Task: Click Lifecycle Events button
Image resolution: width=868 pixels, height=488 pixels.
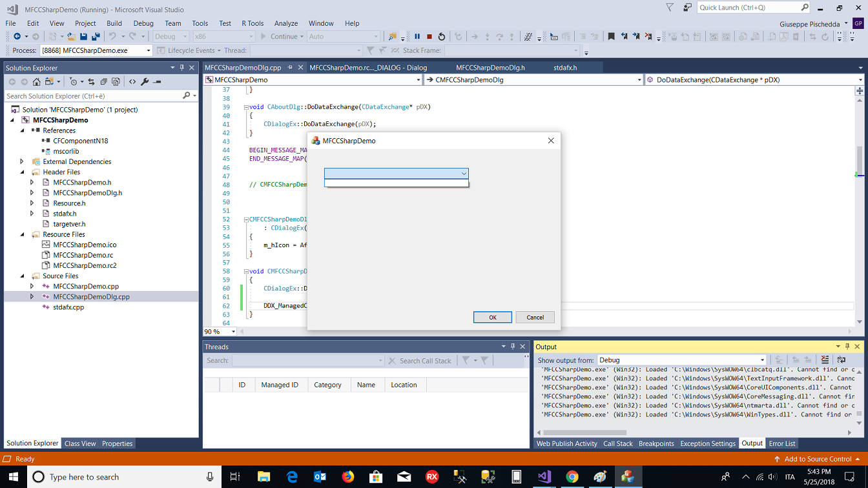Action: pyautogui.click(x=187, y=50)
